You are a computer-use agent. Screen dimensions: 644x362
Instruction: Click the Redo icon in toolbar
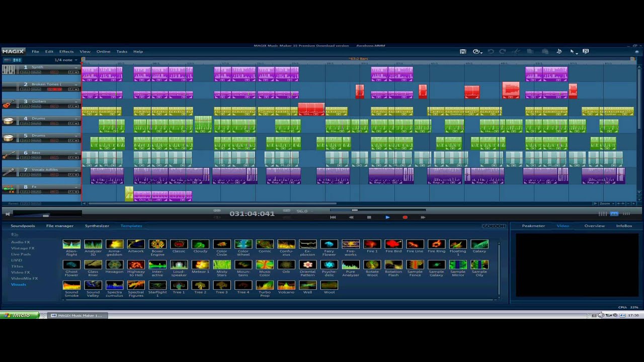pyautogui.click(x=502, y=51)
